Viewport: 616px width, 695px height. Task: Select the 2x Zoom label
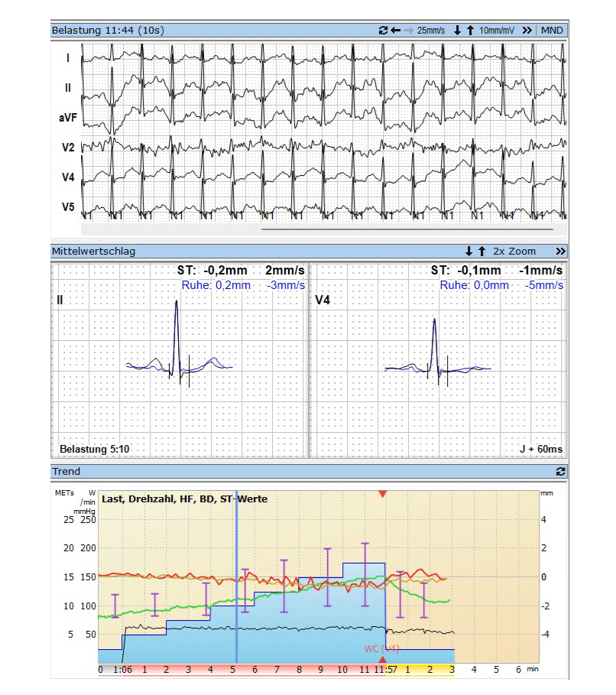(514, 252)
